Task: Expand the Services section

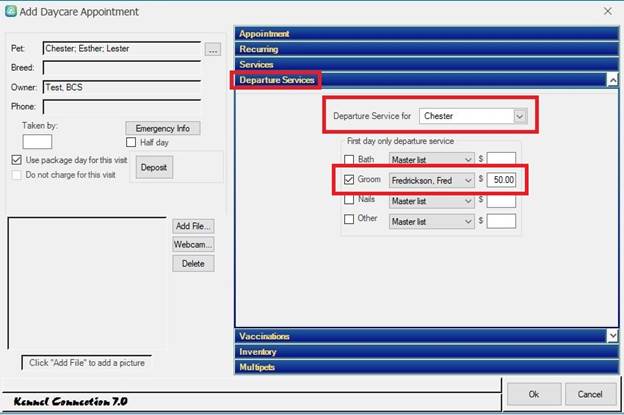Action: 427,64
